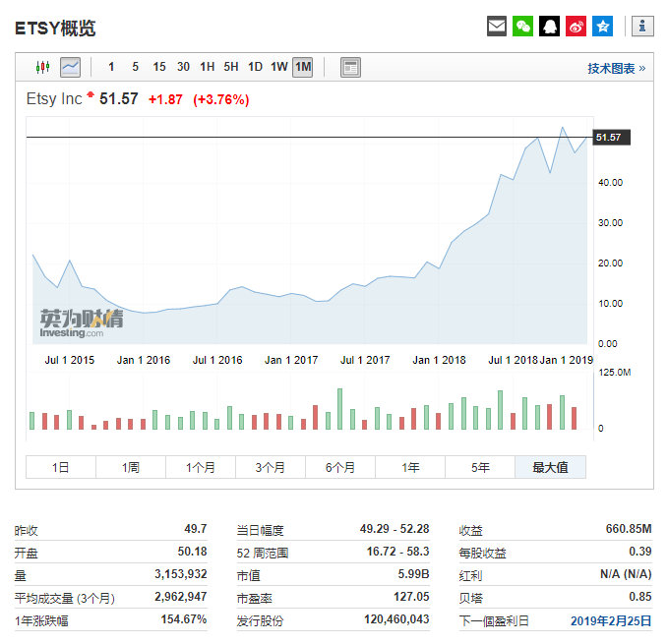Share to QQ with penguin icon
This screenshot has width=668, height=644.
coord(549,26)
